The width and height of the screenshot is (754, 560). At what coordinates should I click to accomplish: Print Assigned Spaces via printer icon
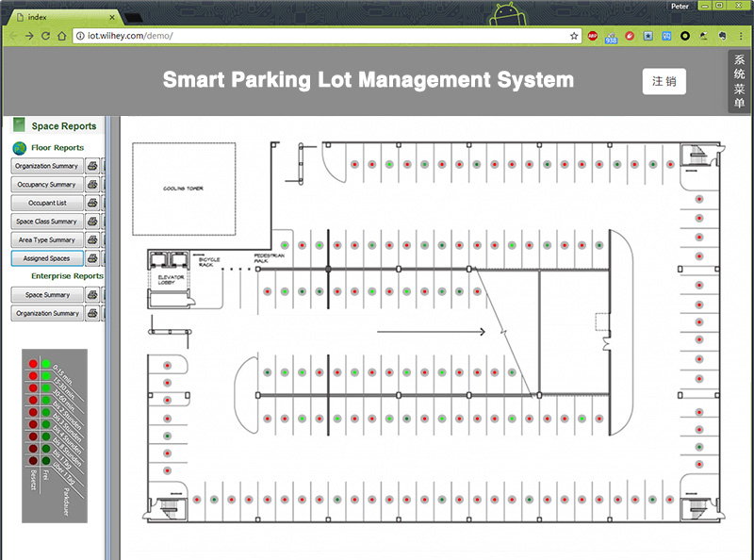pyautogui.click(x=92, y=258)
